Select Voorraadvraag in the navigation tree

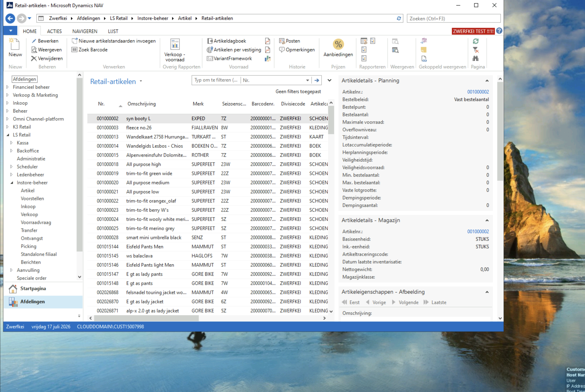point(36,222)
